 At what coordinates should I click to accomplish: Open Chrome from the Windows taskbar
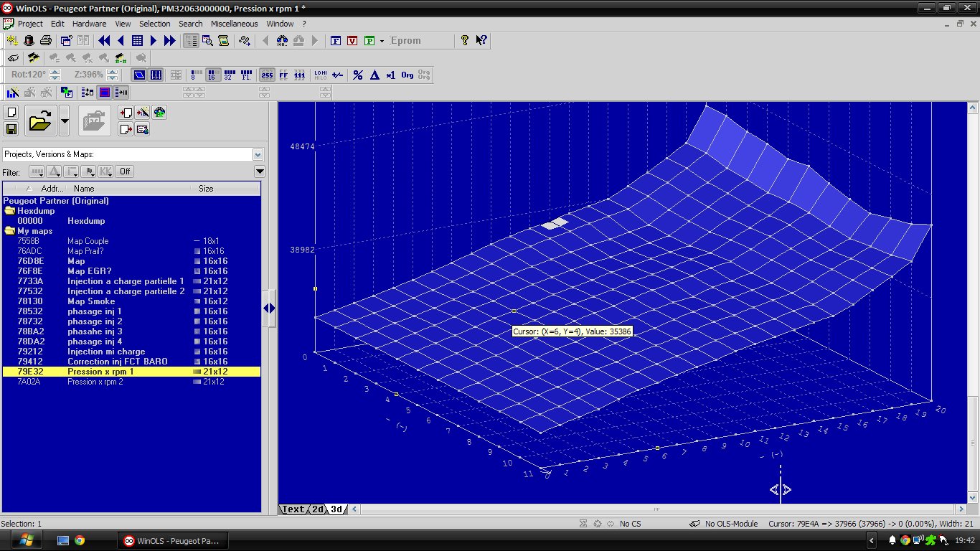80,540
